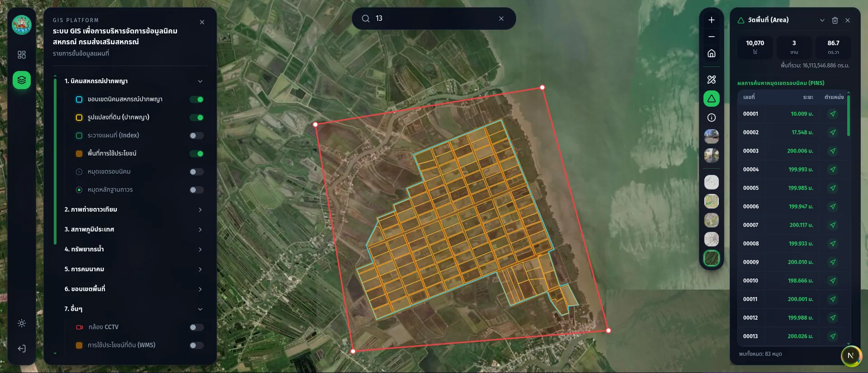Enable the กล้อง CCTV layer toggle

tap(197, 327)
